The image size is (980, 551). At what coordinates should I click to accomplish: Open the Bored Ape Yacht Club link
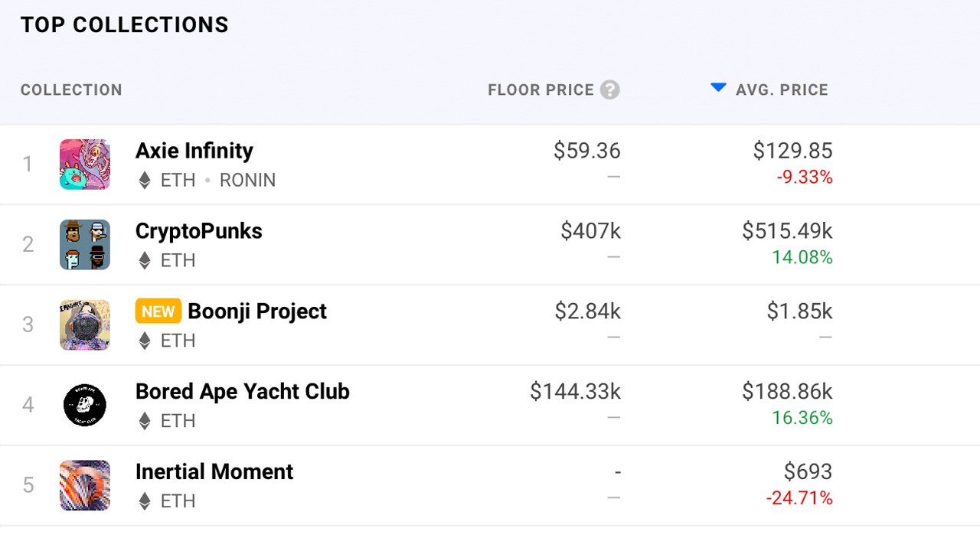point(243,392)
